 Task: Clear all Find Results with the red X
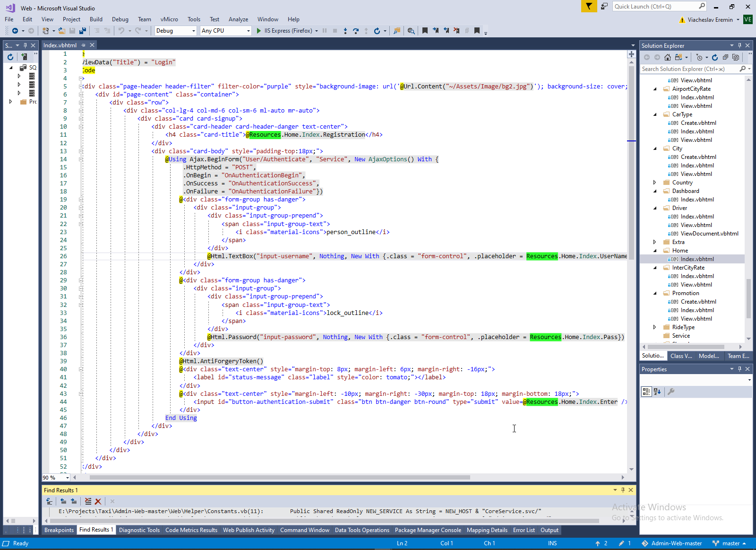[98, 501]
